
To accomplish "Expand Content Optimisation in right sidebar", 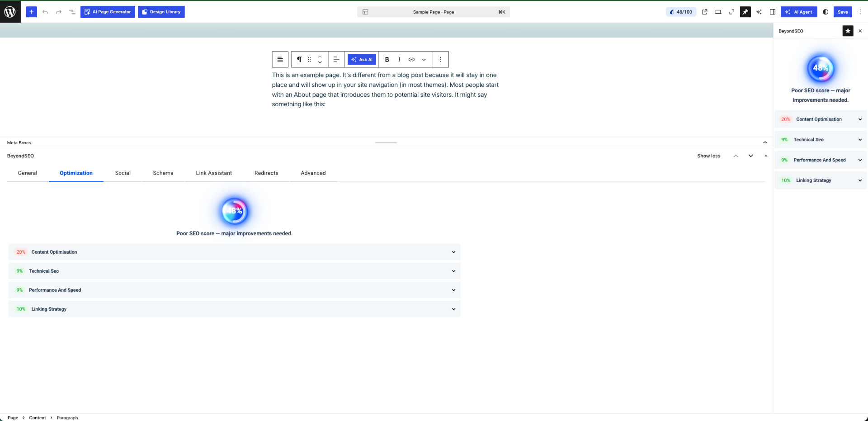I will (821, 119).
